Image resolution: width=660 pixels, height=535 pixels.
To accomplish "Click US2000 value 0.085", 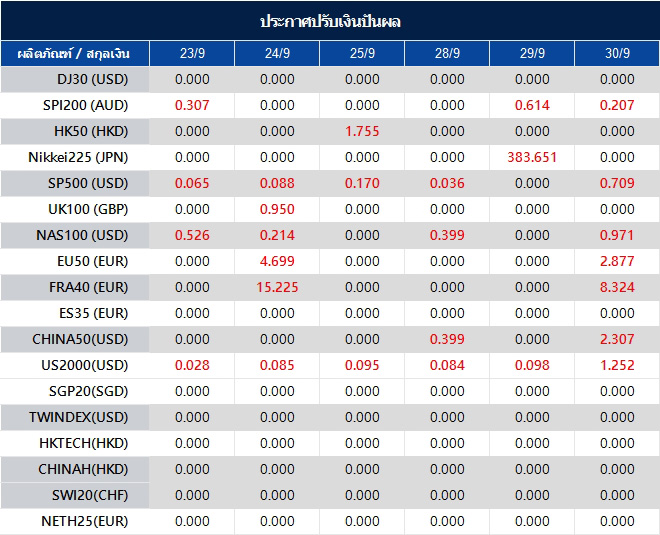I will tap(277, 365).
